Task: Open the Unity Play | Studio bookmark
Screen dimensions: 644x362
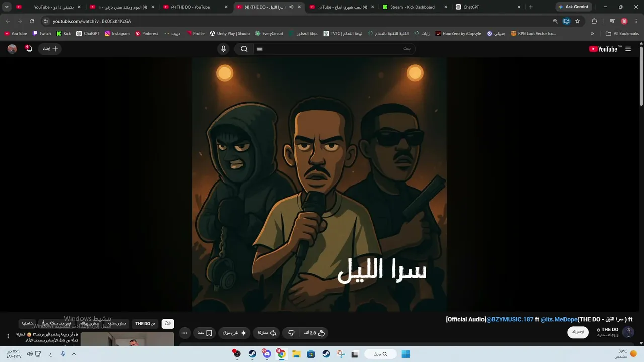Action: 230,34
